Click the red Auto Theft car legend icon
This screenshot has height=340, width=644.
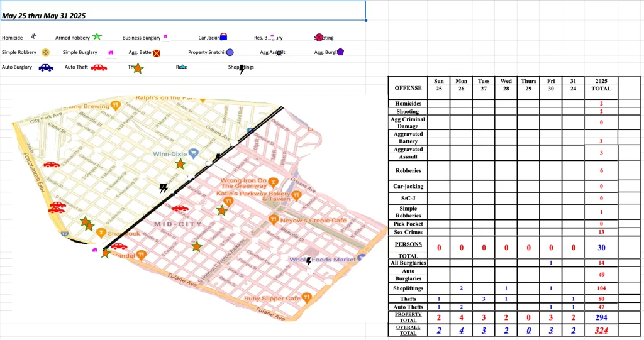[99, 67]
